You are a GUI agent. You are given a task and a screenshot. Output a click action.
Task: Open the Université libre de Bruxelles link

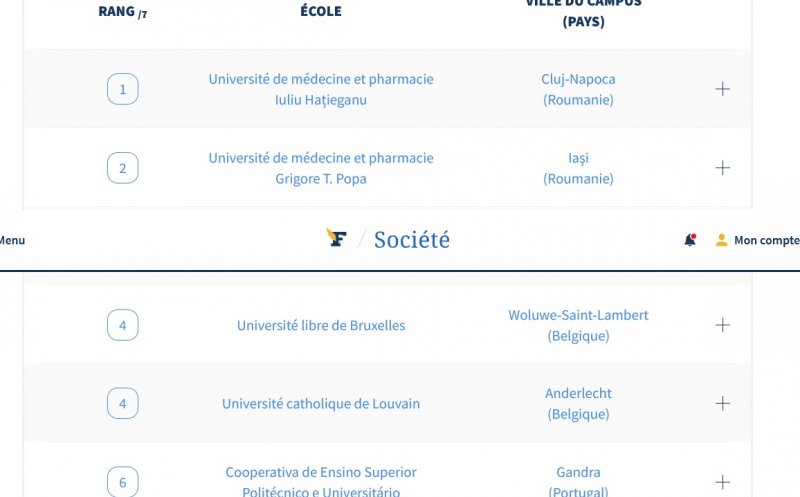pyautogui.click(x=321, y=325)
